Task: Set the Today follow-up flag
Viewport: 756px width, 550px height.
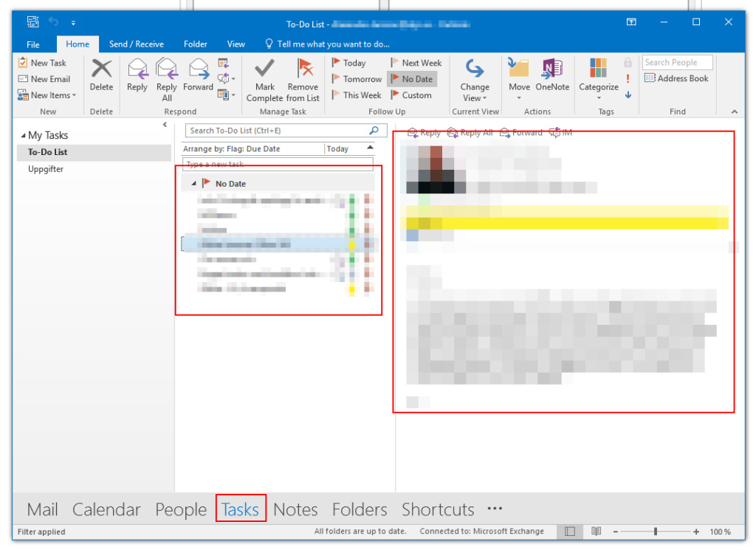Action: coord(348,63)
